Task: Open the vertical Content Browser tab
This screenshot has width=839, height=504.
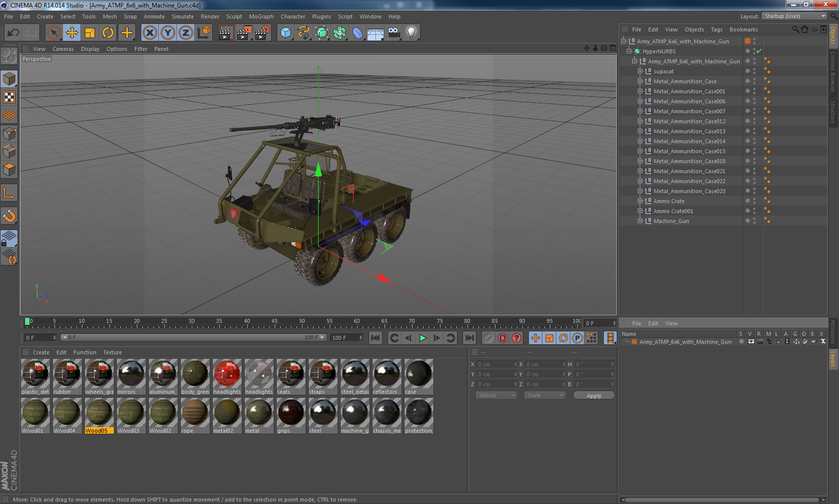Action: [833, 71]
